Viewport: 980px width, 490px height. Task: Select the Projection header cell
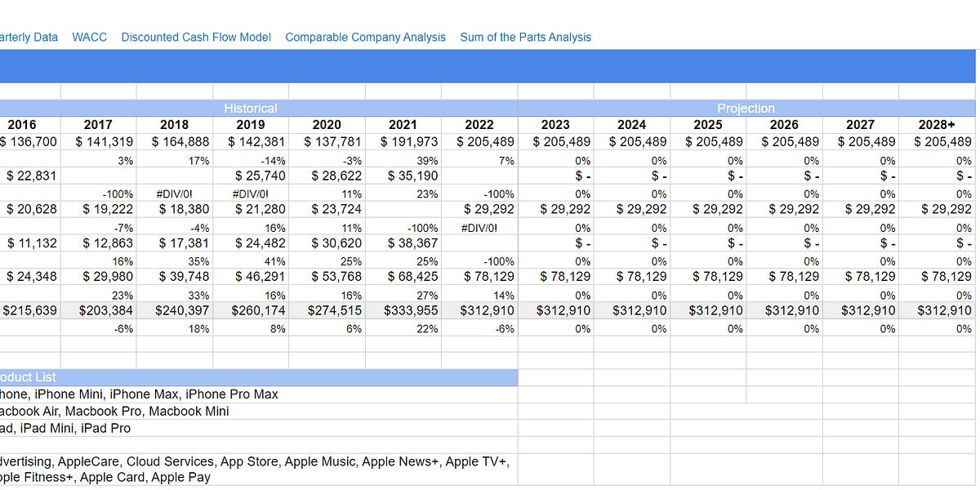coord(746,108)
